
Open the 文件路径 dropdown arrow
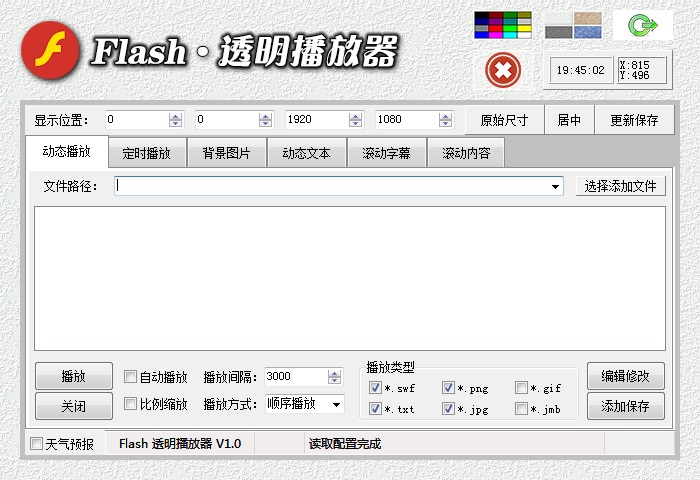[x=555, y=186]
